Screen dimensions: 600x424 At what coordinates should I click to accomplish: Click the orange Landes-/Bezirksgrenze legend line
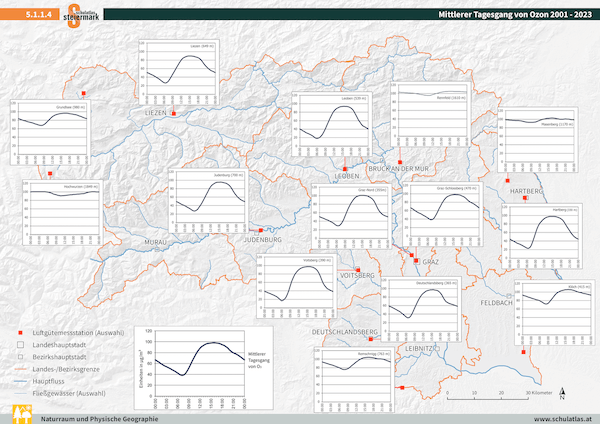click(20, 369)
